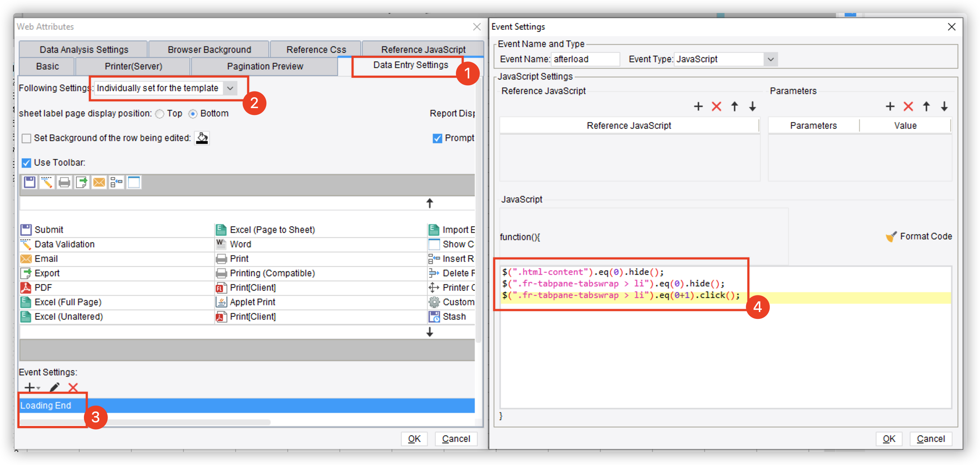Pick row background color swatch

pos(202,138)
